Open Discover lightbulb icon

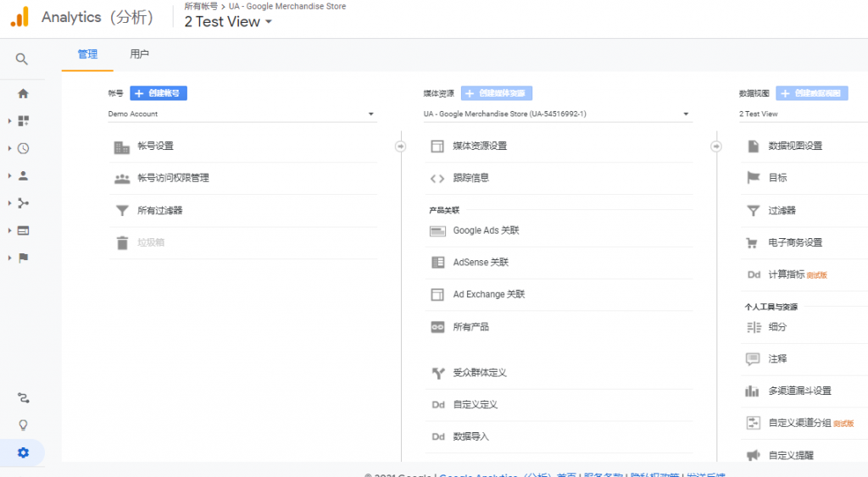23,425
